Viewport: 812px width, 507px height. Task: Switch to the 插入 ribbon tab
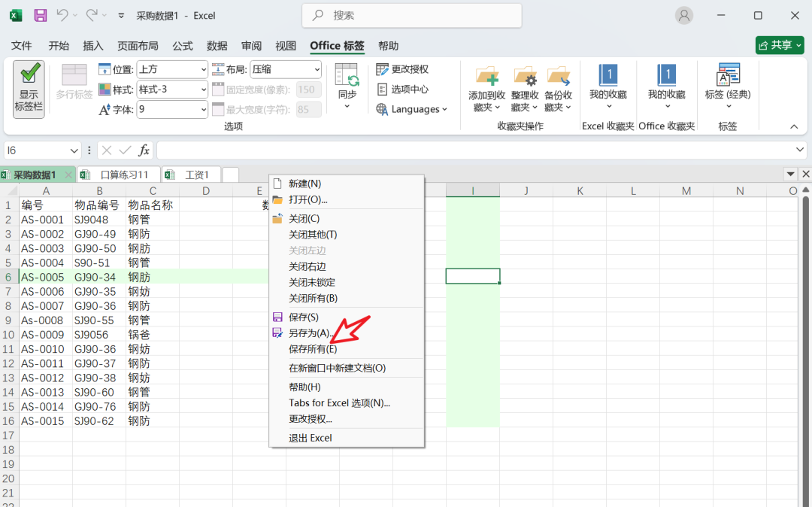[x=93, y=46]
